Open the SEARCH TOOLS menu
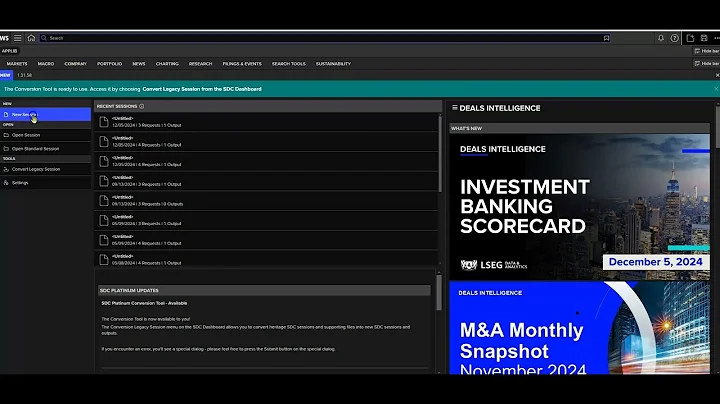 pyautogui.click(x=288, y=64)
